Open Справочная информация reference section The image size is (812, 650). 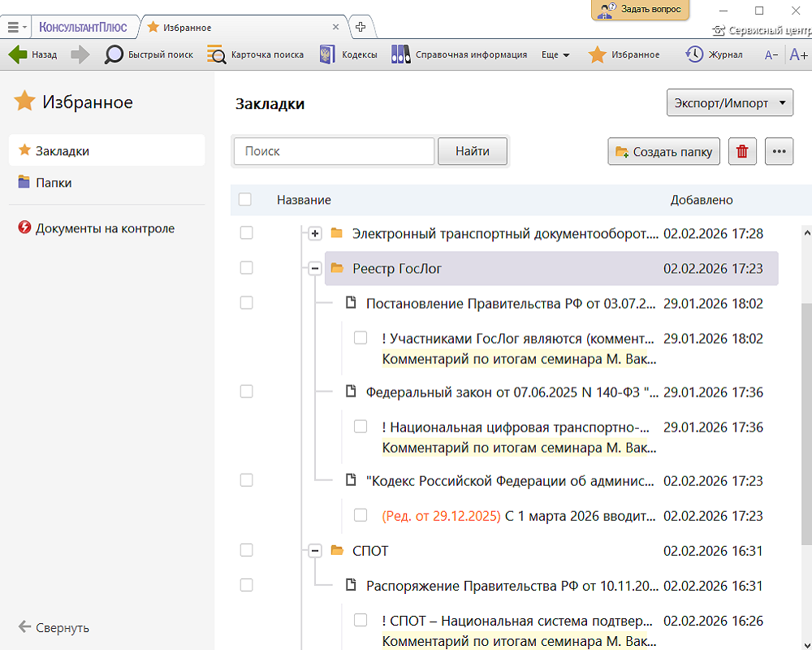pos(400,54)
